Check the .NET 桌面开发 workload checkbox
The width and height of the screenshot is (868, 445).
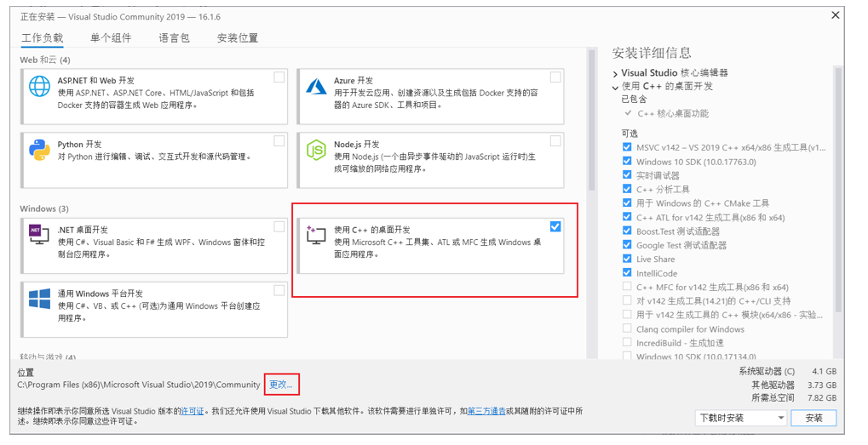click(279, 226)
